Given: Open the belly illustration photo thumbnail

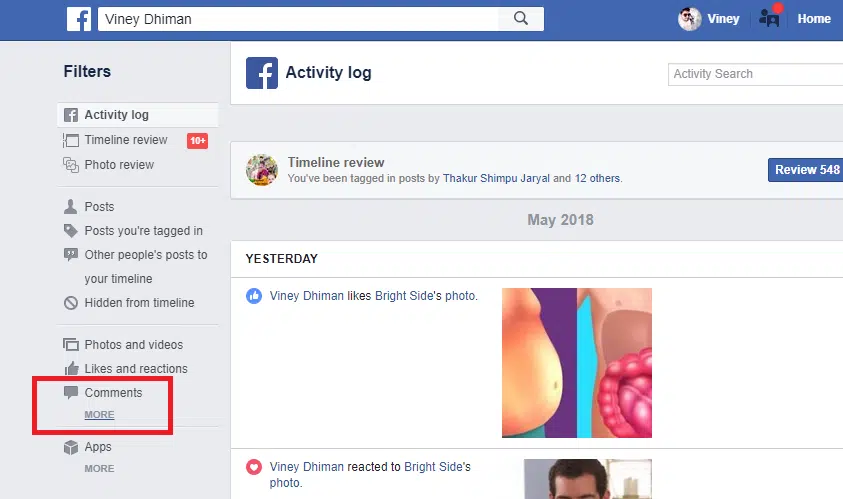Looking at the screenshot, I should point(577,363).
